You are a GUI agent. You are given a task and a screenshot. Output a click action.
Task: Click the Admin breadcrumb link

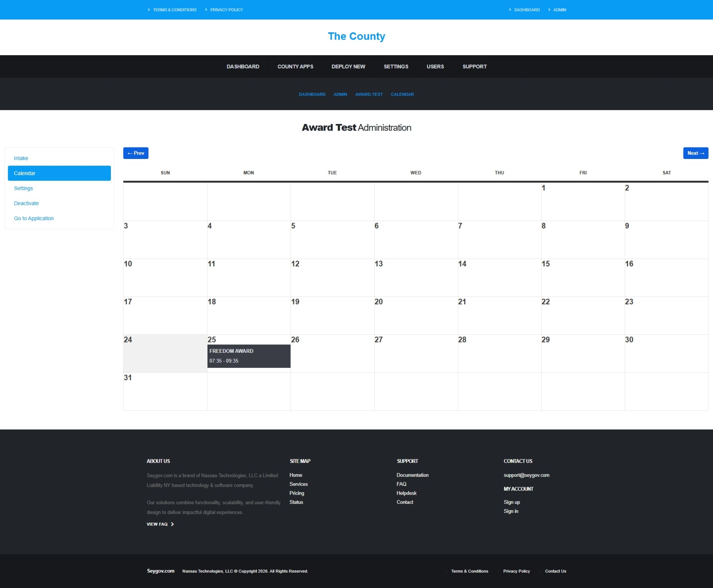tap(340, 94)
